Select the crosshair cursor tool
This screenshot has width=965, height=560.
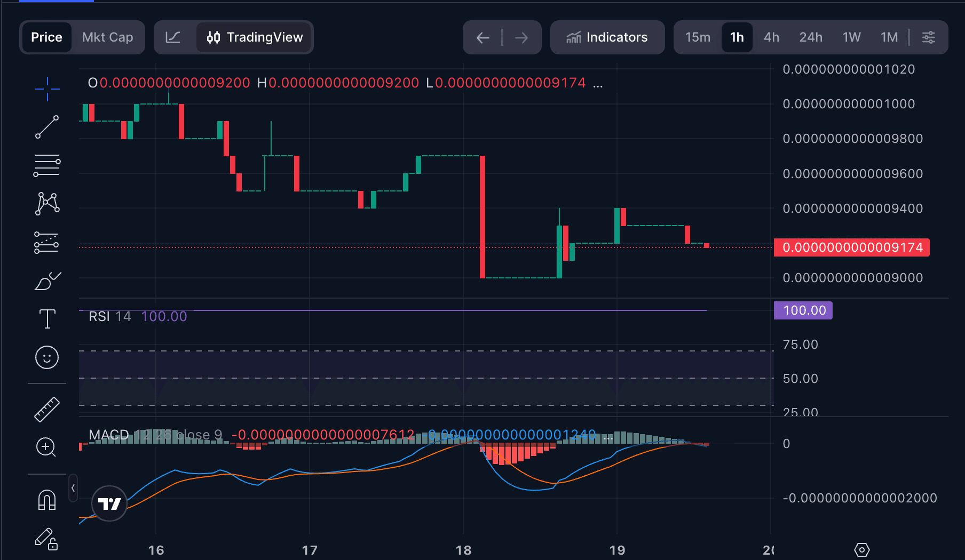[47, 89]
